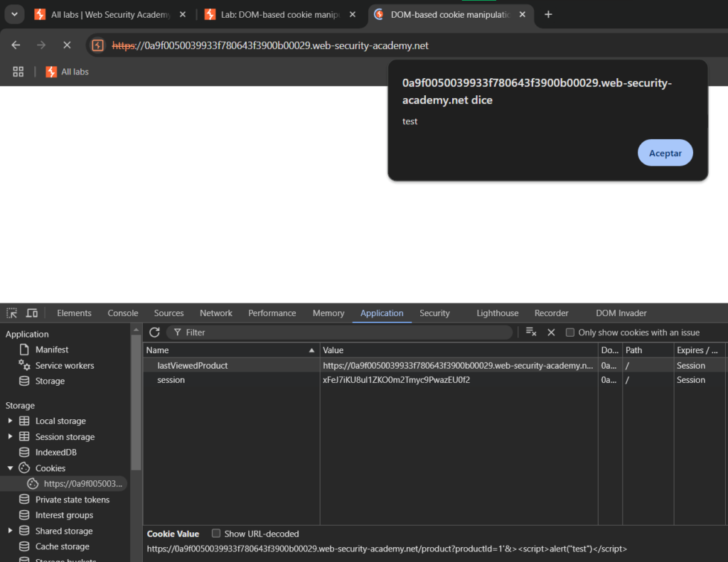Expand the Session storage tree node
Screen dimensions: 728x562
(10, 437)
